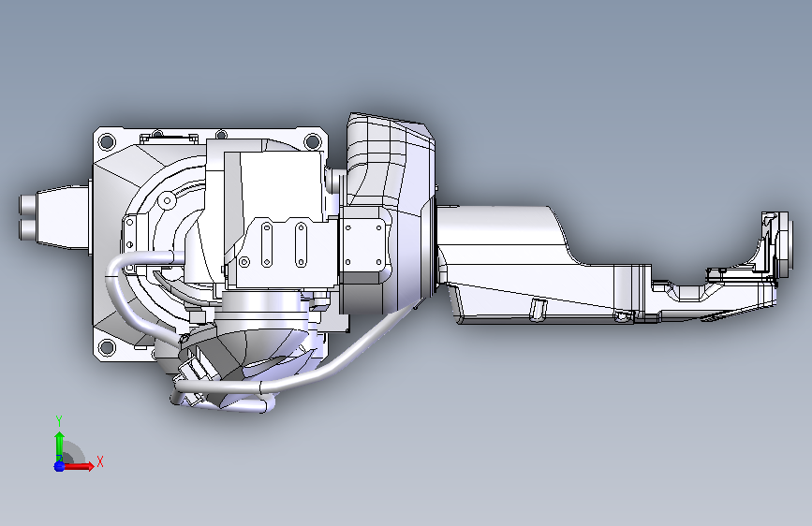
Task: Click the green Y axis arrow of the triad
Action: tap(59, 446)
